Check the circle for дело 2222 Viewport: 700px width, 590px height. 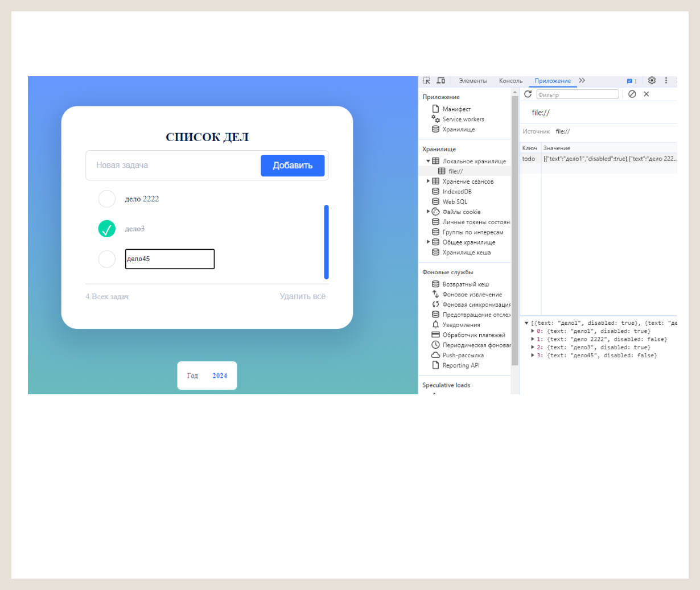pos(106,199)
